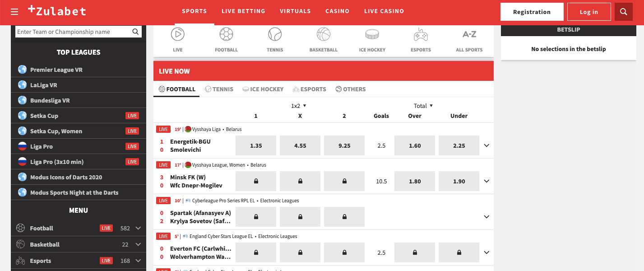Image resolution: width=644 pixels, height=271 pixels.
Task: Click locked Under odds for Everton FC match
Action: click(459, 252)
